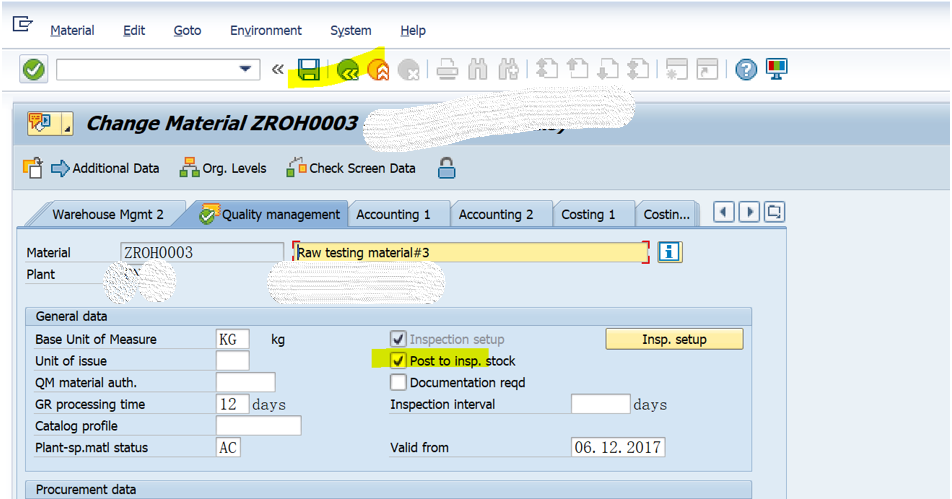
Task: Click Check Screen Data
Action: tap(351, 168)
